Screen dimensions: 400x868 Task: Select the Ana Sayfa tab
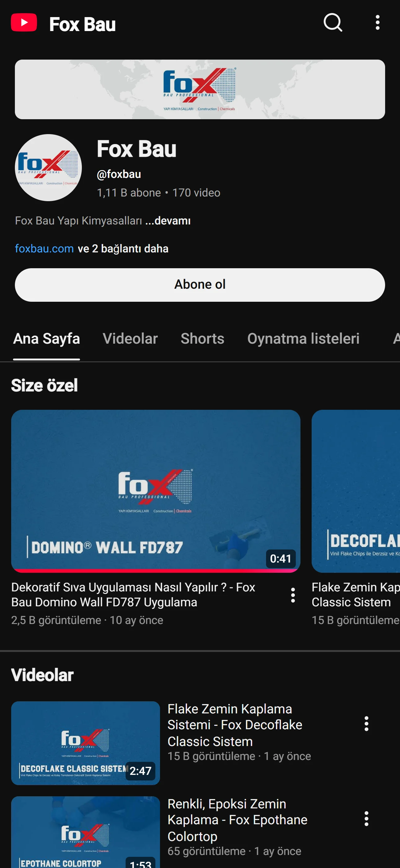(x=47, y=339)
